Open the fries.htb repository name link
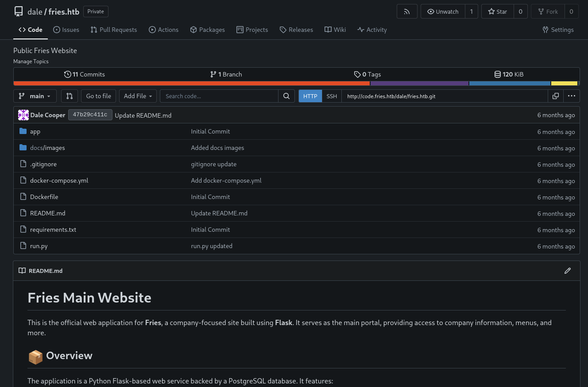Viewport: 588px width, 387px height. [x=64, y=11]
